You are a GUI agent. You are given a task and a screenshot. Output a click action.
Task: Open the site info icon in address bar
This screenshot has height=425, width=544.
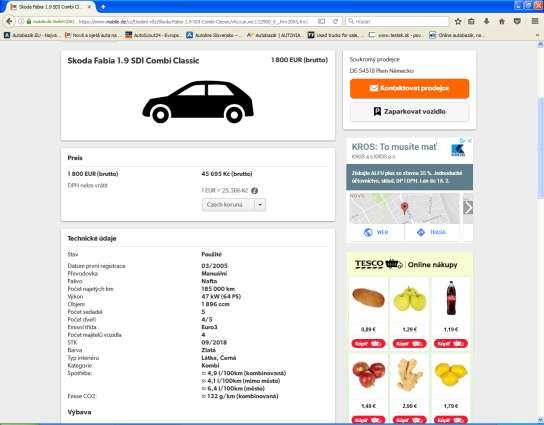(x=21, y=21)
